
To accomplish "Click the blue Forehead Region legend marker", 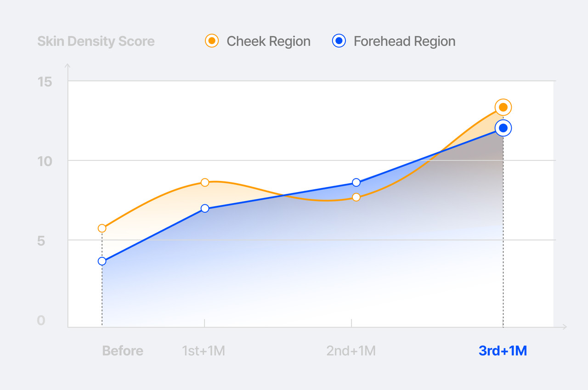I will pyautogui.click(x=339, y=41).
